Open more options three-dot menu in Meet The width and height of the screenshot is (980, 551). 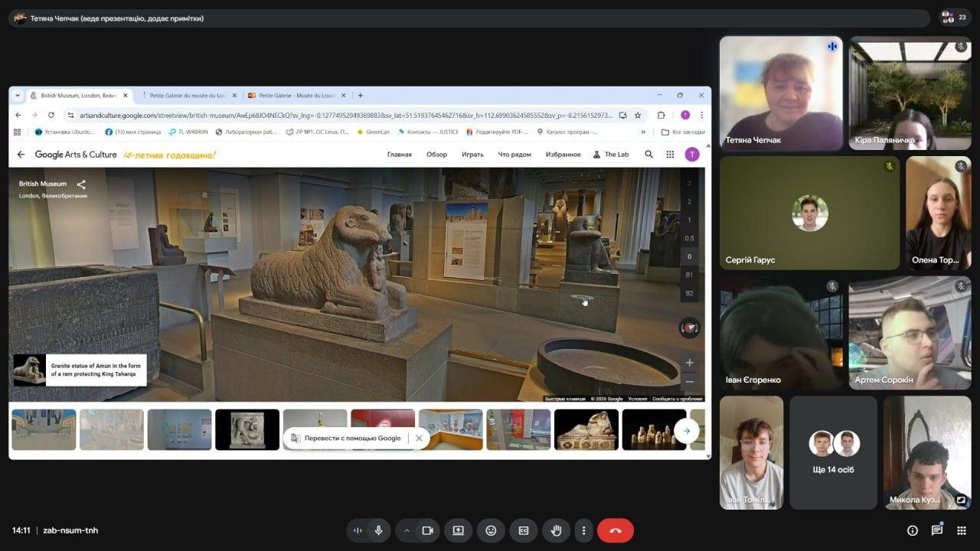click(x=583, y=530)
